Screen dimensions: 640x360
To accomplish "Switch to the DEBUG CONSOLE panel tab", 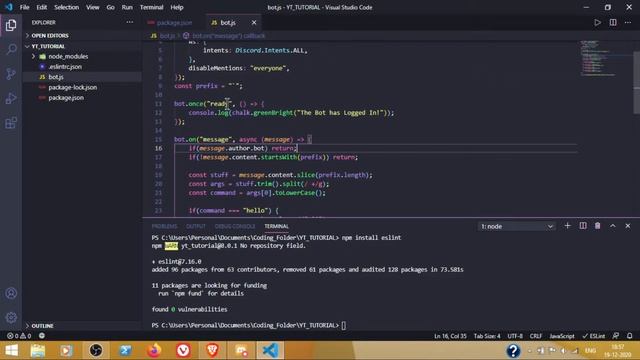I will (x=235, y=226).
